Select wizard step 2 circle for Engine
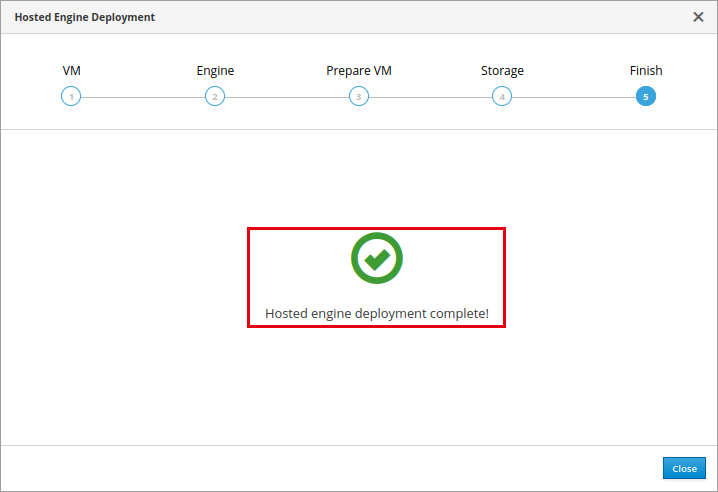This screenshot has width=718, height=492. pyautogui.click(x=215, y=96)
